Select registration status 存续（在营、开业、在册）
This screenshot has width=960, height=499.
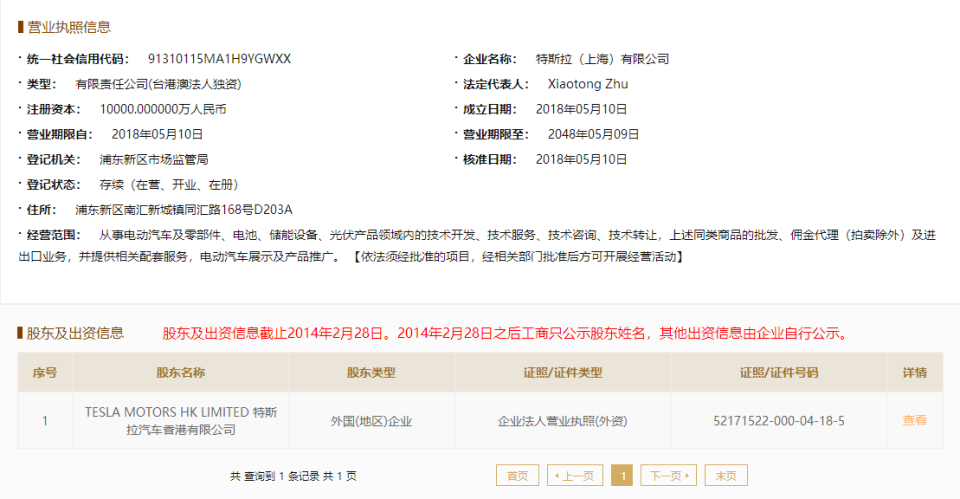(169, 184)
